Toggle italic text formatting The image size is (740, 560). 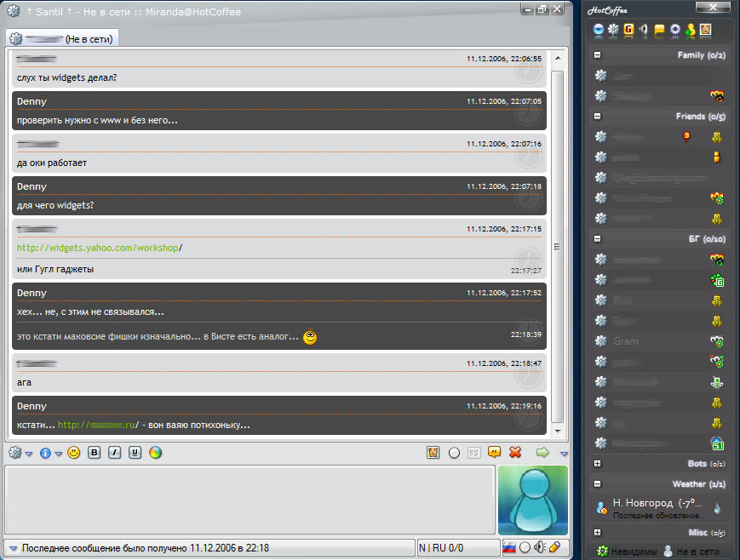tap(114, 453)
